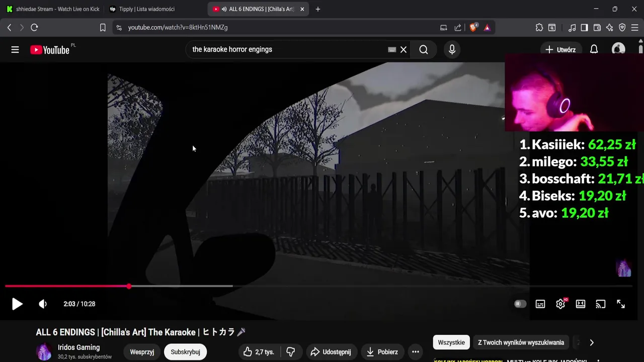Enter fullscreen mode in the player
Screen dimensions: 644x362
click(x=621, y=304)
